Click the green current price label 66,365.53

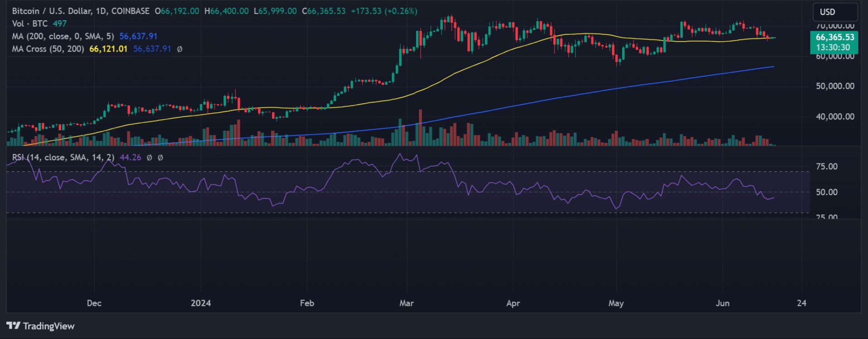(834, 37)
